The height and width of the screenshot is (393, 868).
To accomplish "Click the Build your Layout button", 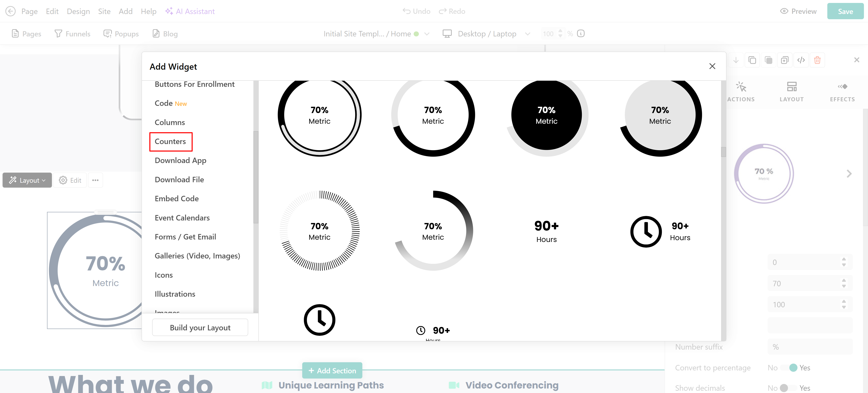I will point(200,328).
